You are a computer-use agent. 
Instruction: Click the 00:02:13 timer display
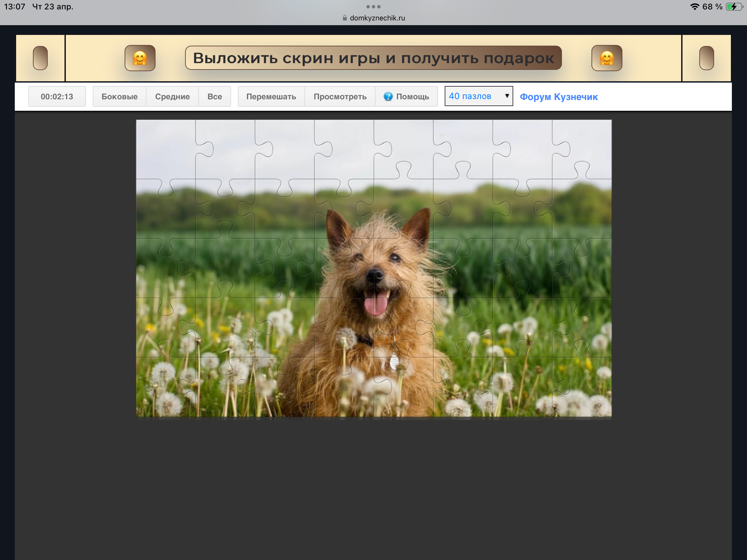click(57, 97)
